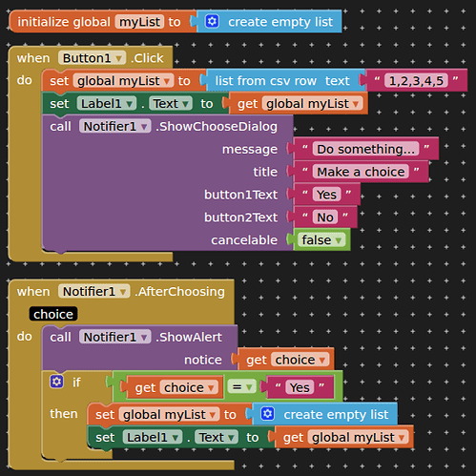Viewport: 476px width, 476px height.
Task: Open the Button1 component dropdown
Action: pyautogui.click(x=92, y=58)
